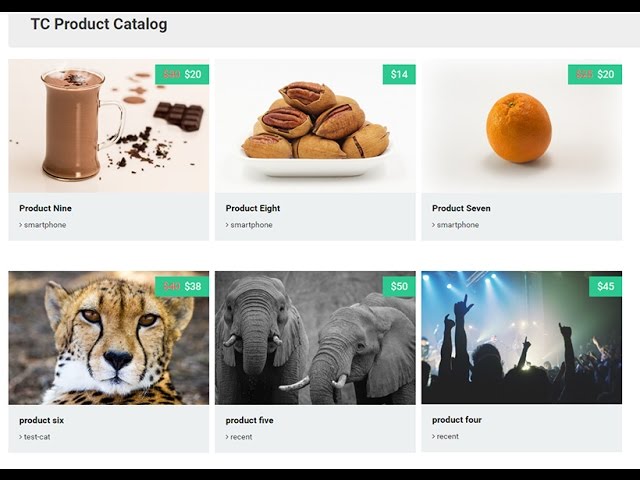Open the pecan nuts product image
The width and height of the screenshot is (640, 480).
315,126
